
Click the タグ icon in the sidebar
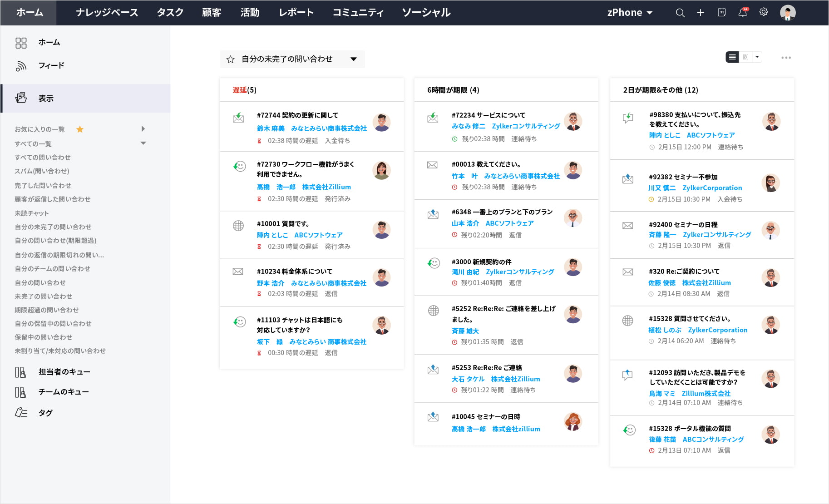click(x=20, y=413)
